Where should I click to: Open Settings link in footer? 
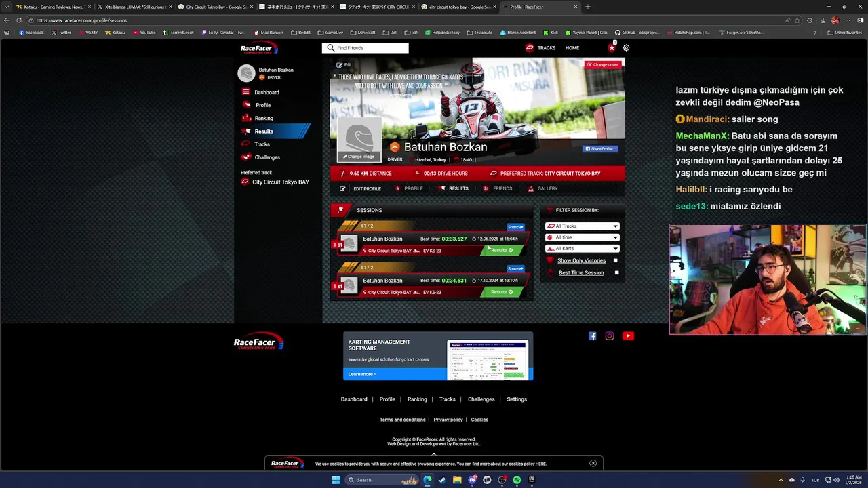point(517,399)
